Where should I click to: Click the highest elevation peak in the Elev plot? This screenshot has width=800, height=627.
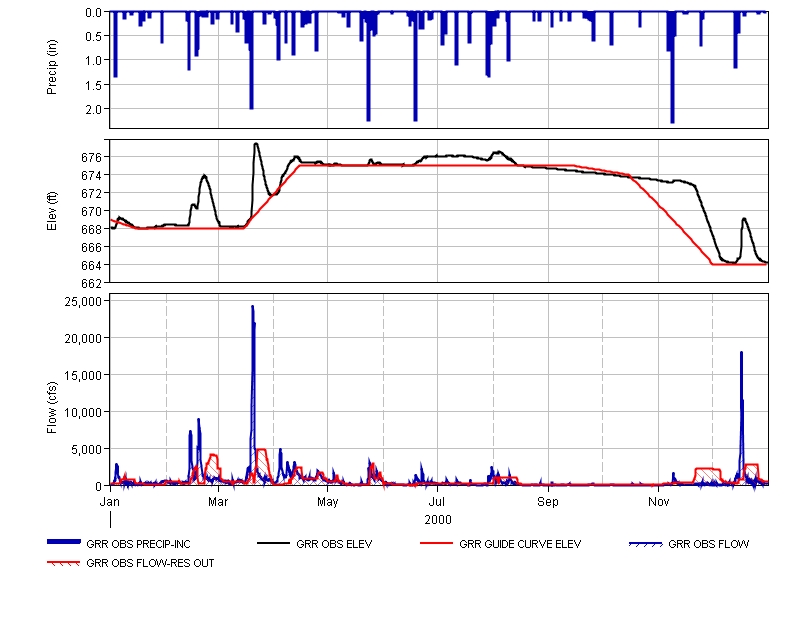(x=256, y=145)
